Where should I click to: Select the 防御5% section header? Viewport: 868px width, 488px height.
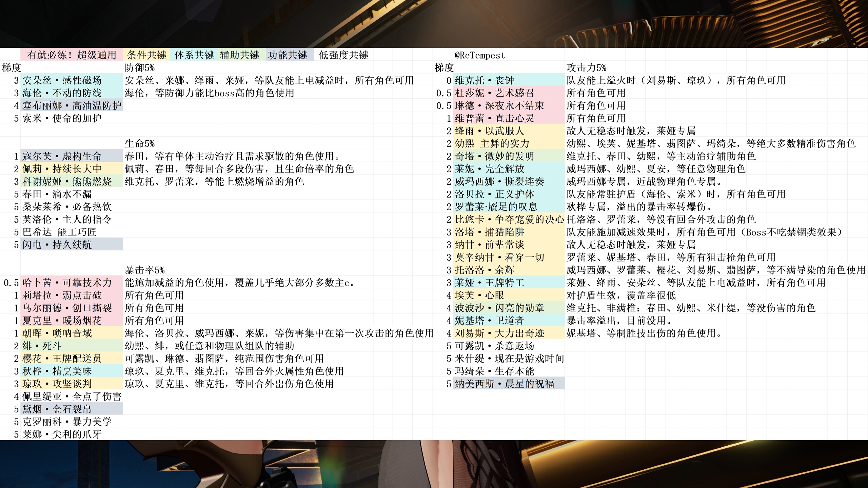[x=140, y=68]
